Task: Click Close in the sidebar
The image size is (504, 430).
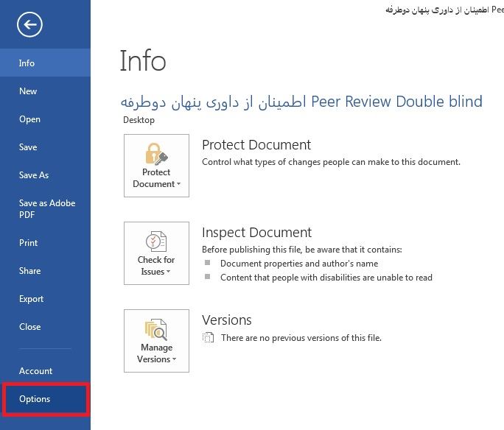Action: (x=45, y=327)
